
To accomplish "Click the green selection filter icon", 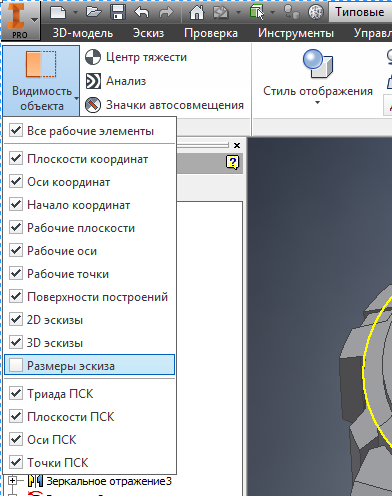I will coord(257,13).
